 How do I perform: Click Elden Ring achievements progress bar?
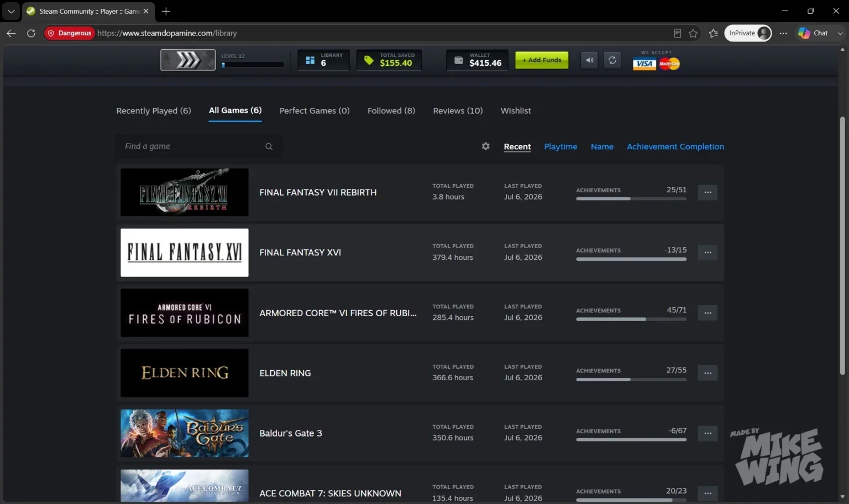coord(631,379)
